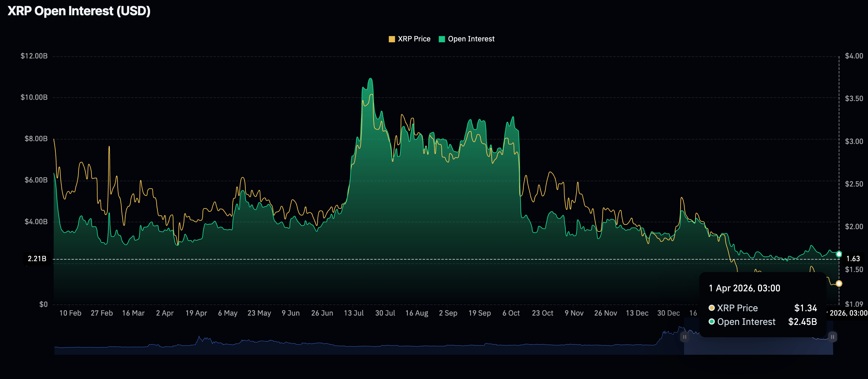Click the yellow XRP Price data point marker

tap(839, 284)
